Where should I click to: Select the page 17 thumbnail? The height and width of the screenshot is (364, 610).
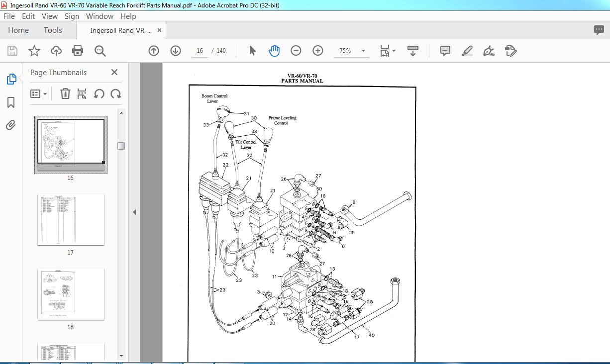tap(71, 219)
